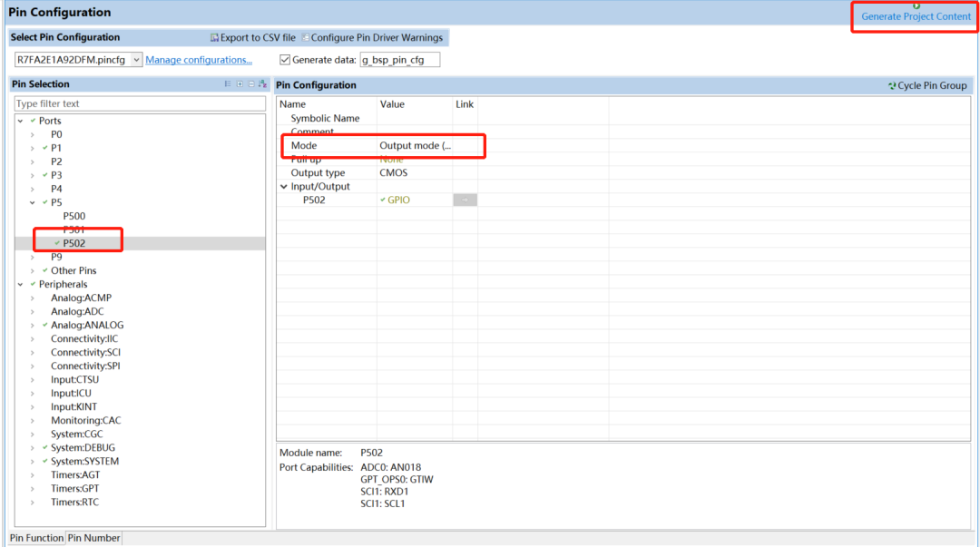The height and width of the screenshot is (547, 980).
Task: Click the Configure Pin Driver Warnings icon
Action: tap(305, 38)
